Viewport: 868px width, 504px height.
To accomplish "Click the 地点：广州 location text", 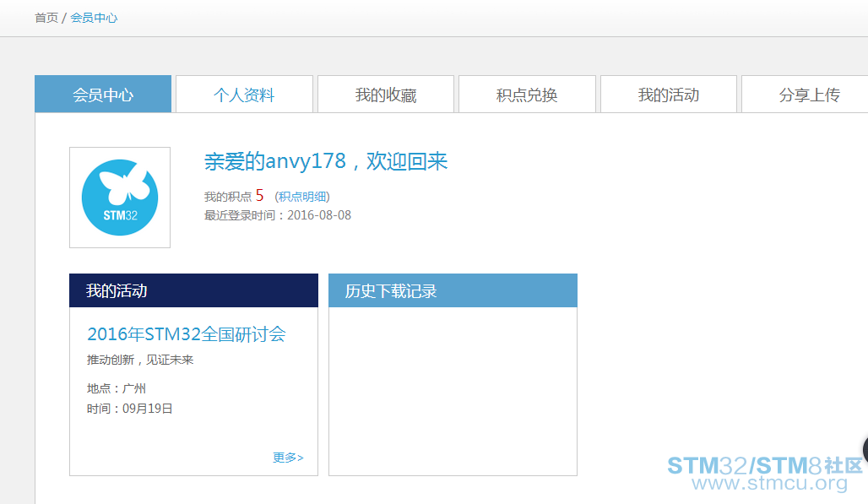I will [x=117, y=388].
